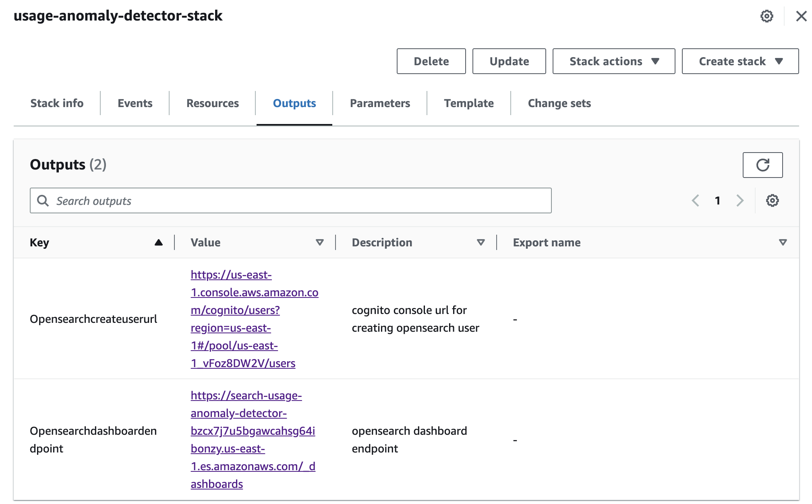
Task: Click the refresh icon in Outputs panel
Action: coord(762,165)
